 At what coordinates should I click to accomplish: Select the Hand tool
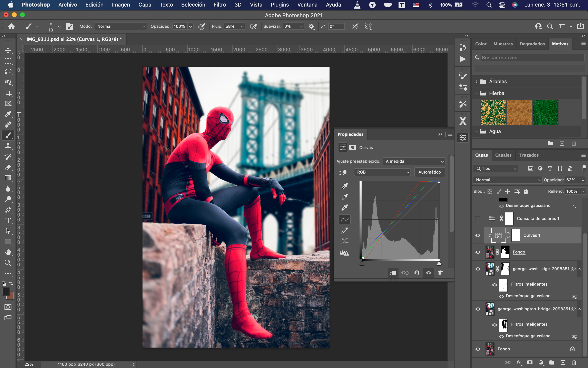pos(8,252)
